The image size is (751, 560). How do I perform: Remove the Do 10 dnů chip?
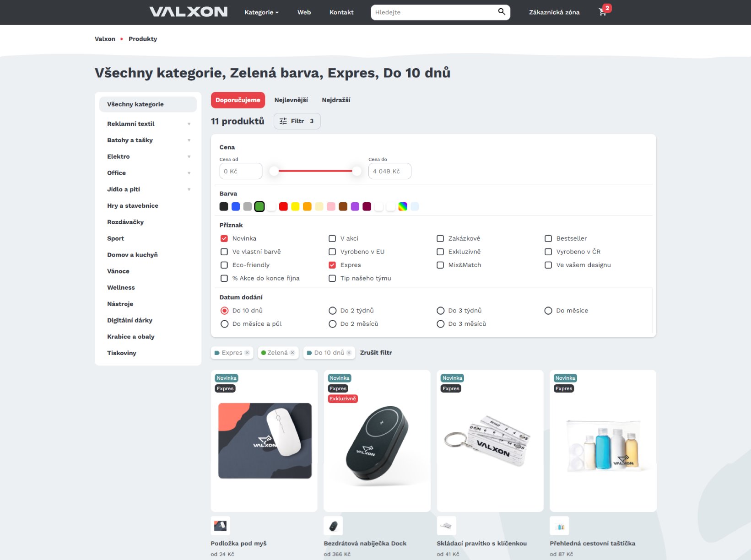[349, 353]
